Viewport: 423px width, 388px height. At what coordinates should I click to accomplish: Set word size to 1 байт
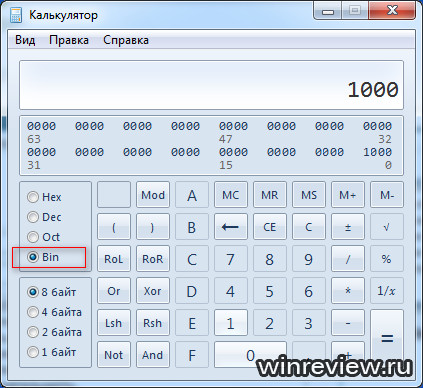click(x=51, y=352)
